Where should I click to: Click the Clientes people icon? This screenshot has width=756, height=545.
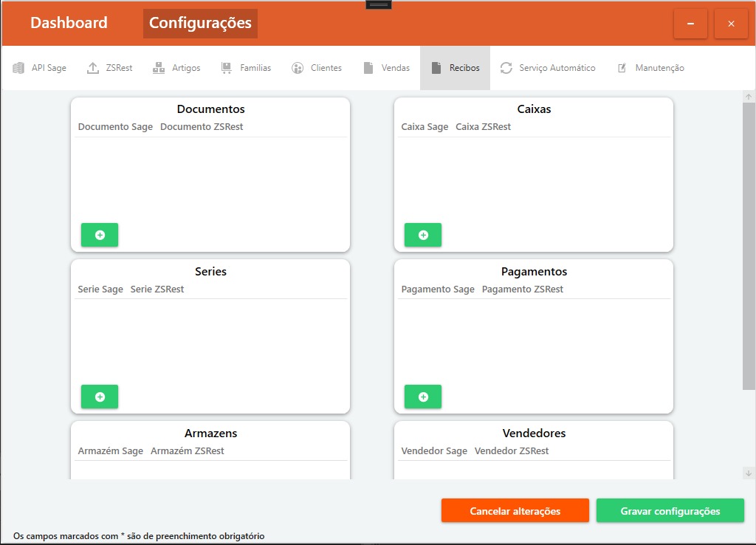pos(298,68)
